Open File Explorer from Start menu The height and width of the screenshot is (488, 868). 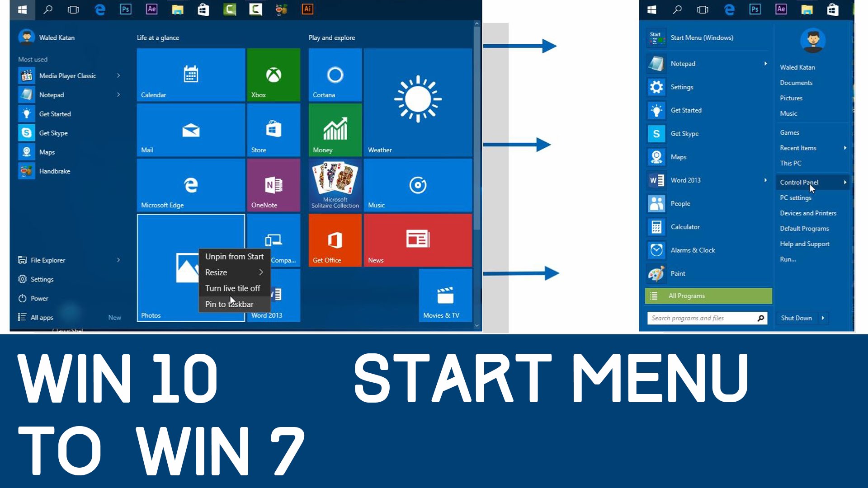(47, 260)
